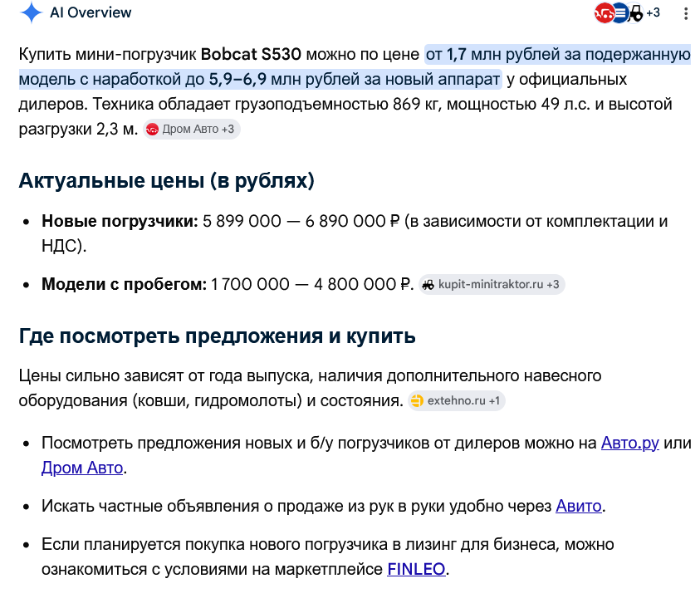This screenshot has height=608, width=700.
Task: Show the +3 additional sources
Action: [653, 12]
